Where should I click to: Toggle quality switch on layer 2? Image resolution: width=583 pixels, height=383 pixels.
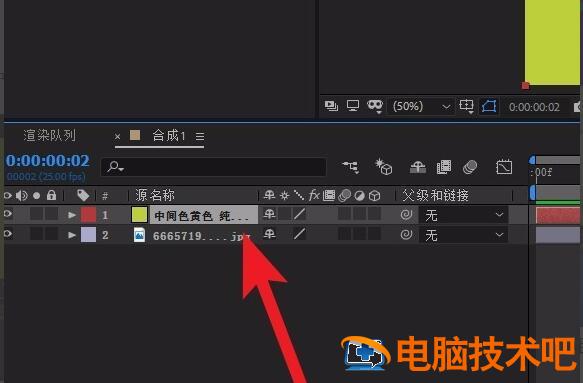click(299, 234)
